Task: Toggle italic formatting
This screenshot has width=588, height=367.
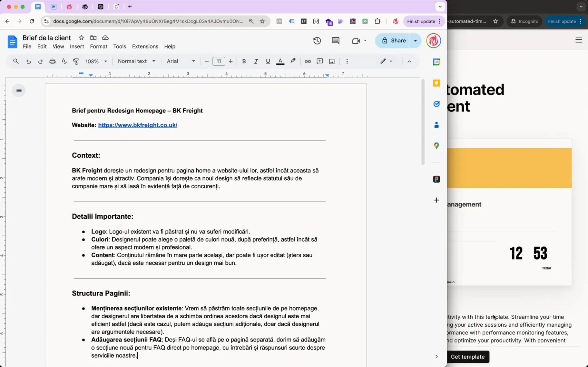Action: [256, 62]
